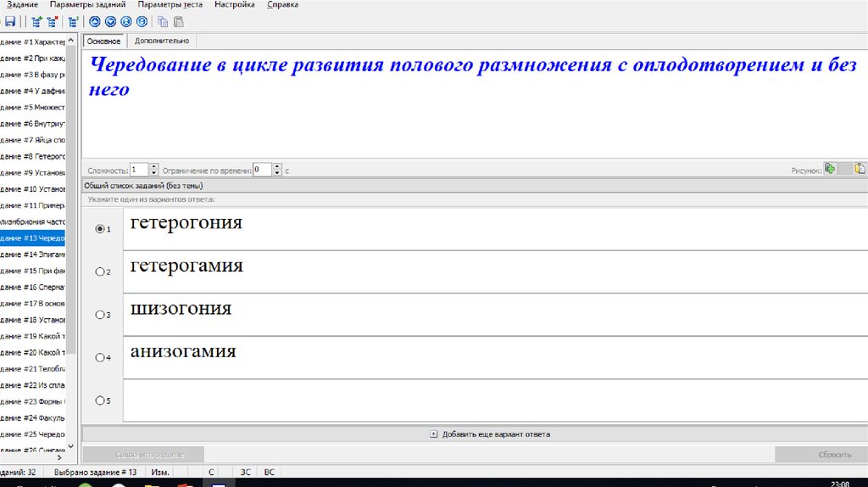Click the Copy icon in the toolbar
The width and height of the screenshot is (868, 487).
(x=163, y=22)
